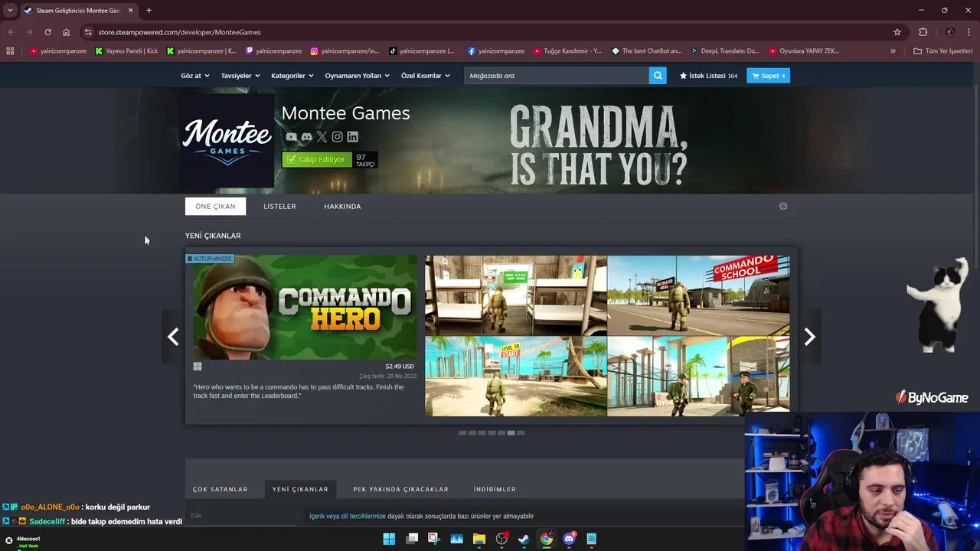This screenshot has width=980, height=551.
Task: Open Tuğçe Kandemir YouTube bookmark
Action: [567, 51]
